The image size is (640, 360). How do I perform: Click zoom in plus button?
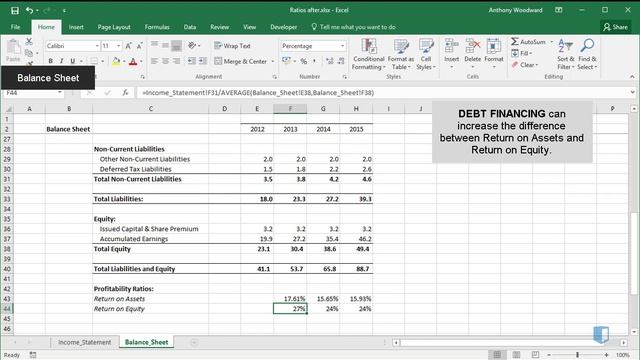pos(607,355)
